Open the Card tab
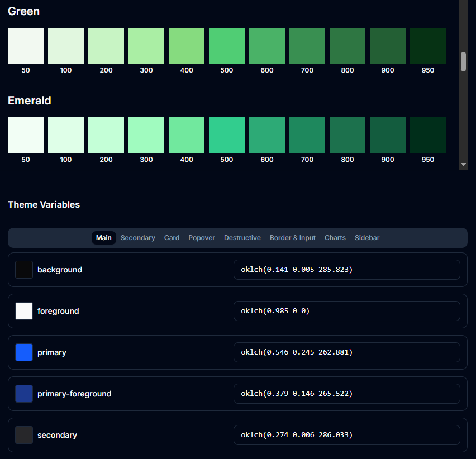This screenshot has width=476, height=459. 172,238
